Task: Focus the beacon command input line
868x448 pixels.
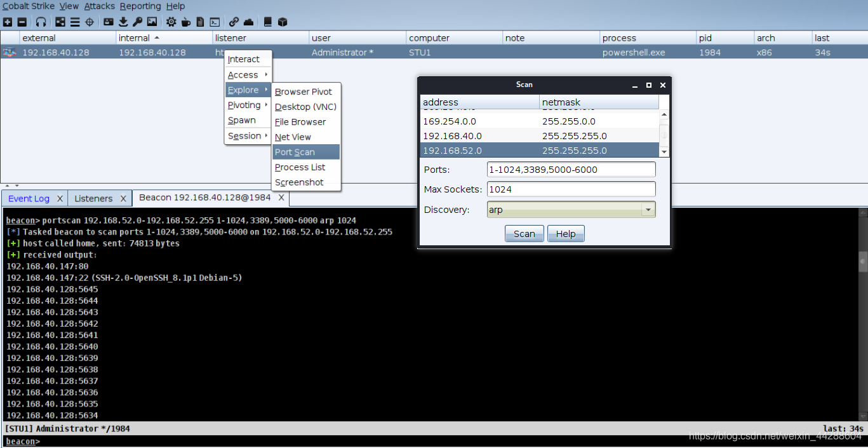Action: (434, 441)
